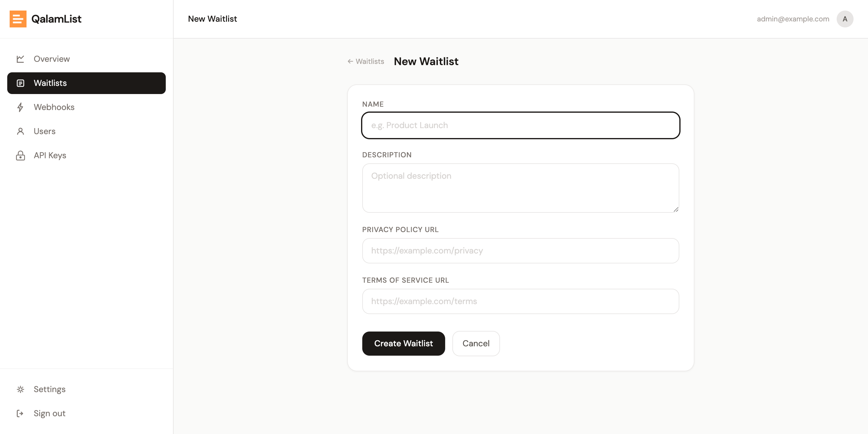Click the Webhooks lightning bolt icon

(20, 107)
